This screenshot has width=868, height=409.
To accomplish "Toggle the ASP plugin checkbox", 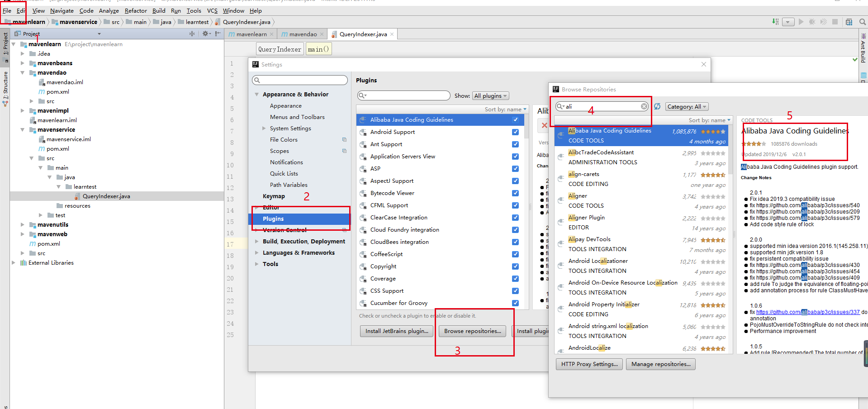I will click(x=515, y=169).
